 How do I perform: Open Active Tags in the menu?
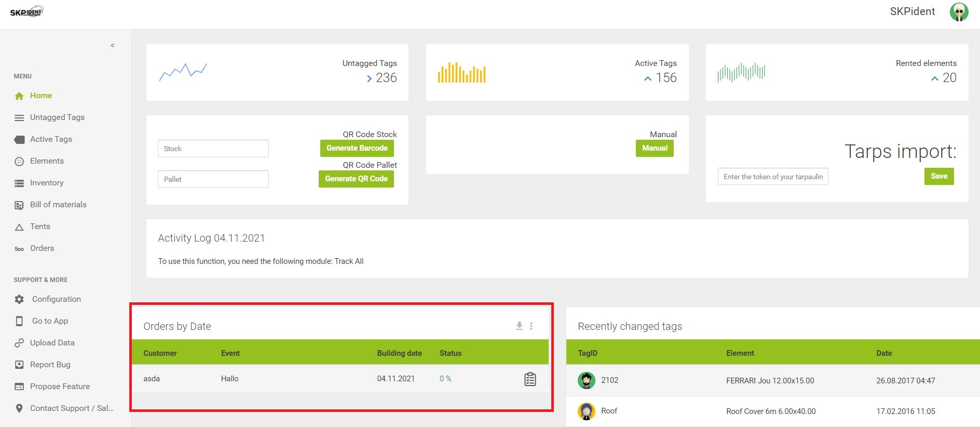point(51,139)
